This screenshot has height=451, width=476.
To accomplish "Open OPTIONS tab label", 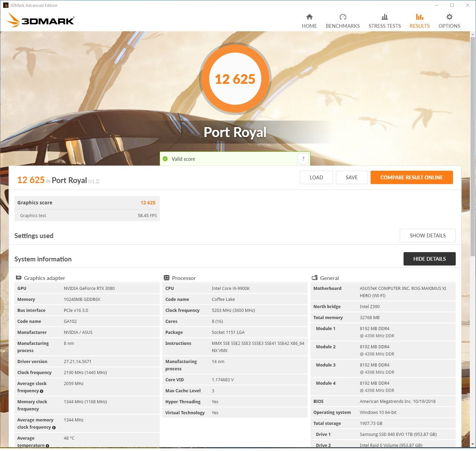I will 449,26.
